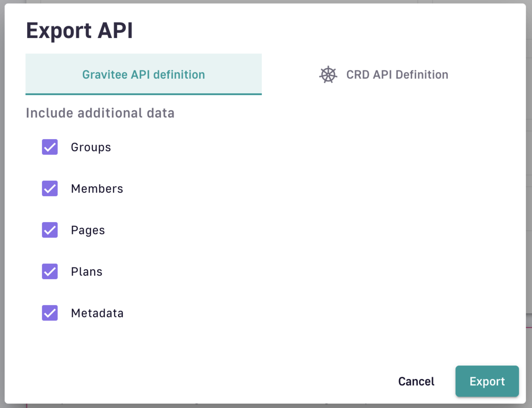The width and height of the screenshot is (532, 408).
Task: Click the Pages label text
Action: [x=88, y=230]
